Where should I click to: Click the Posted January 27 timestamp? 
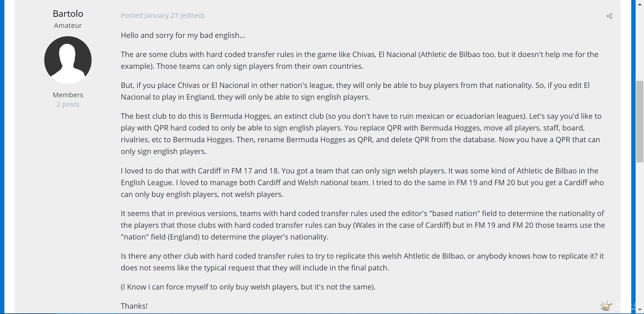point(149,15)
